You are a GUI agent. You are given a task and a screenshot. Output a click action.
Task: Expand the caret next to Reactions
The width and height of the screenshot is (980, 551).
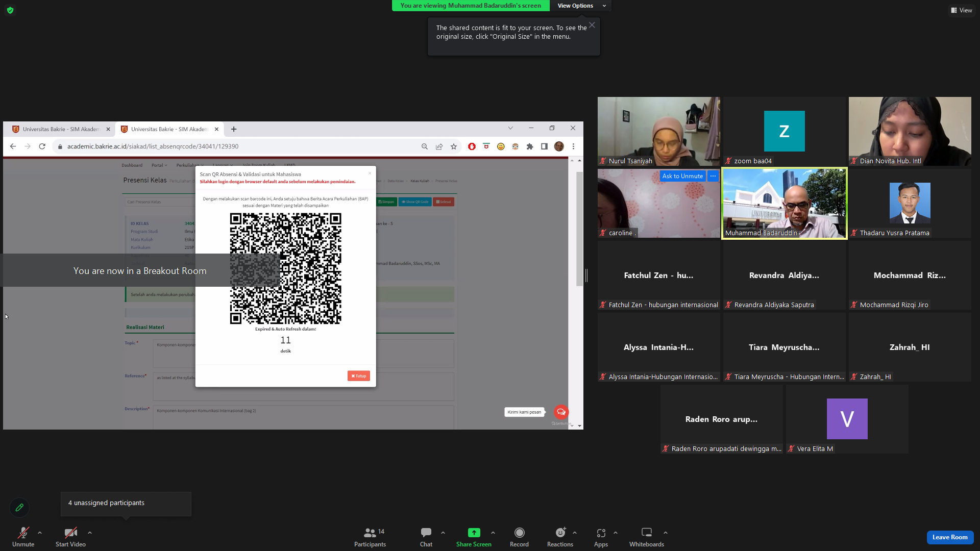point(575,533)
